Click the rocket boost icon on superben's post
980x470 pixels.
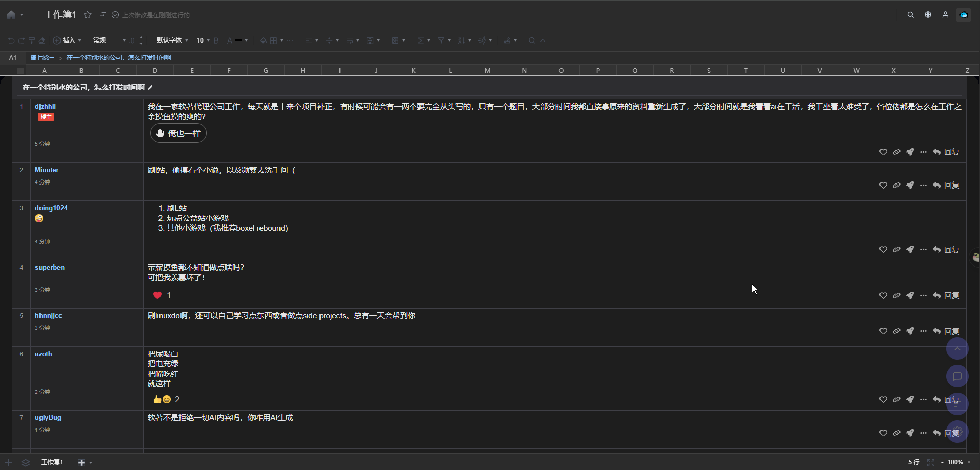pyautogui.click(x=910, y=296)
